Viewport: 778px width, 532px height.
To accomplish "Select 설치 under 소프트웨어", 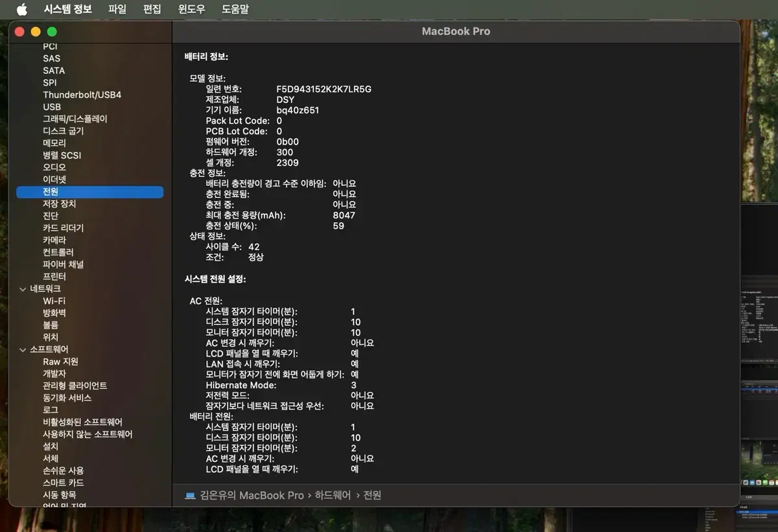I will click(x=51, y=446).
